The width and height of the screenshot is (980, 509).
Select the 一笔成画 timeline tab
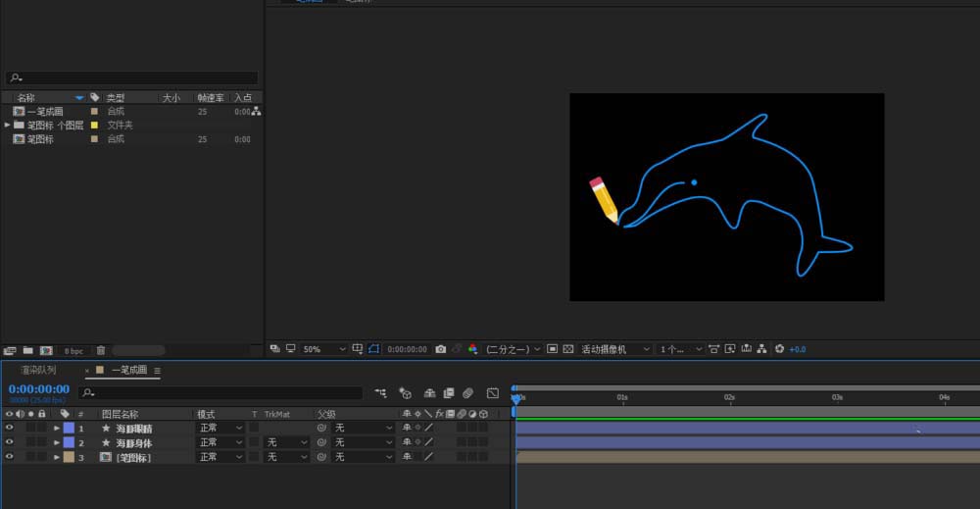128,371
